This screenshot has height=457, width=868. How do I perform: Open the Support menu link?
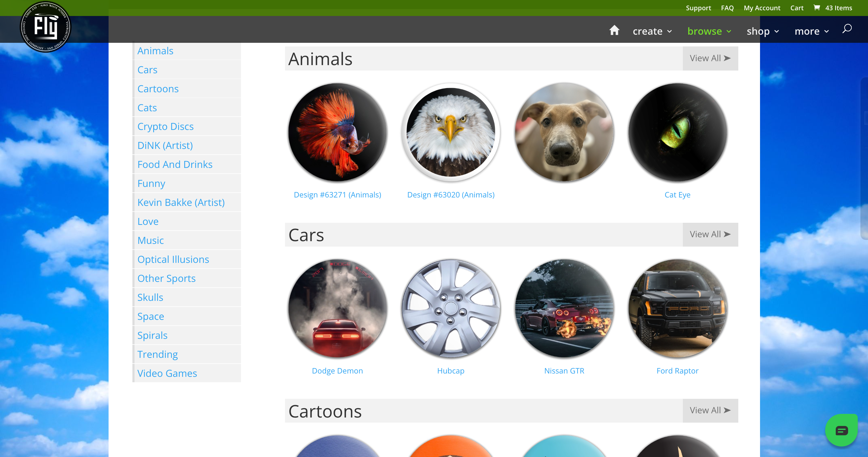(698, 8)
